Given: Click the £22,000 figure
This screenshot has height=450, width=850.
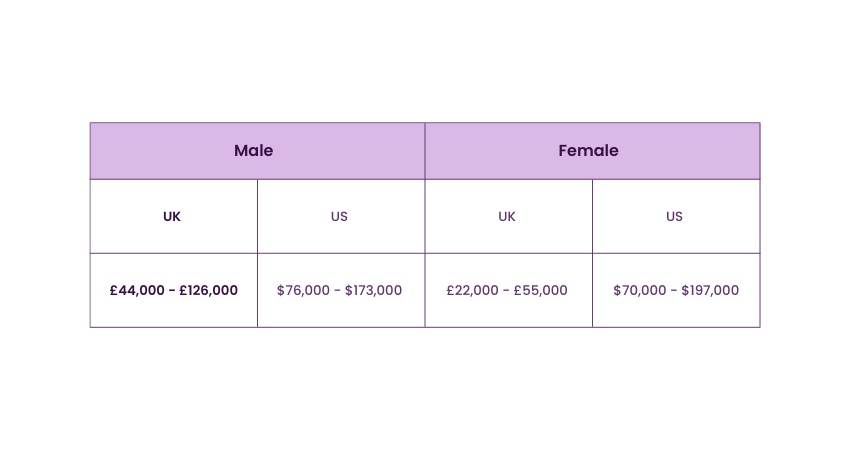Looking at the screenshot, I should (x=472, y=291).
